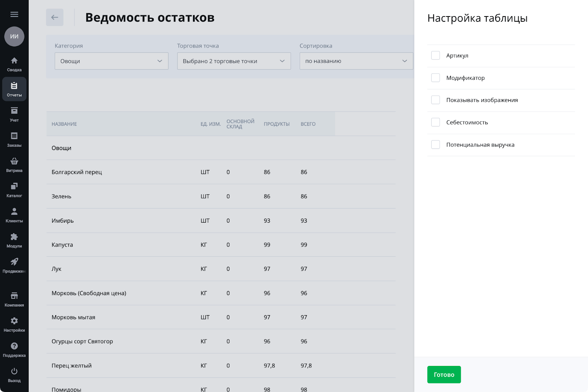Screen dimensions: 588x392
Task: Click the ВСЕГО column header
Action: click(x=308, y=124)
